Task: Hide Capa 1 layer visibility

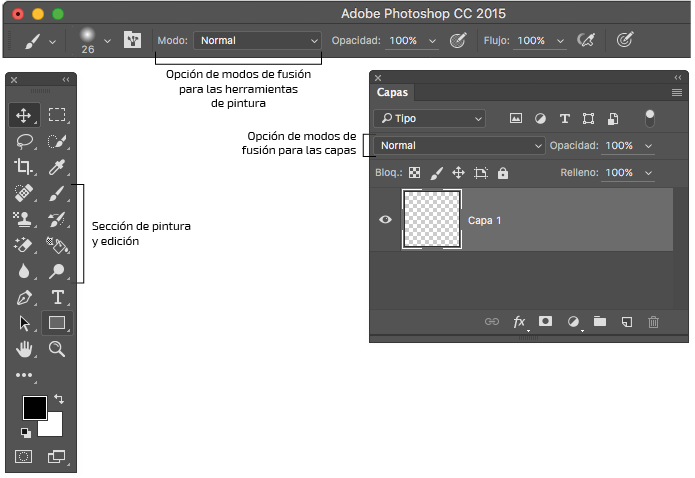Action: coord(385,219)
